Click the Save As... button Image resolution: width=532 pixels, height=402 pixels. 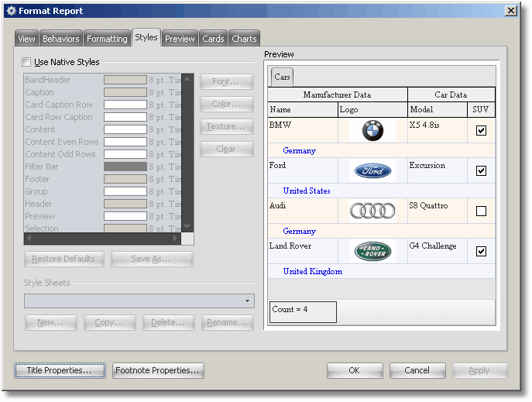pyautogui.click(x=152, y=259)
